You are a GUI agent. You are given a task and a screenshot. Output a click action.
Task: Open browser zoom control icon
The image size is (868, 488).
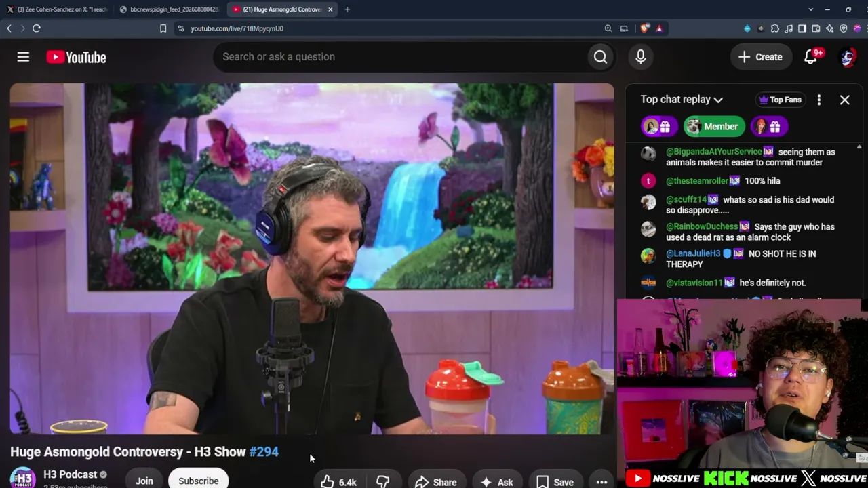(608, 28)
